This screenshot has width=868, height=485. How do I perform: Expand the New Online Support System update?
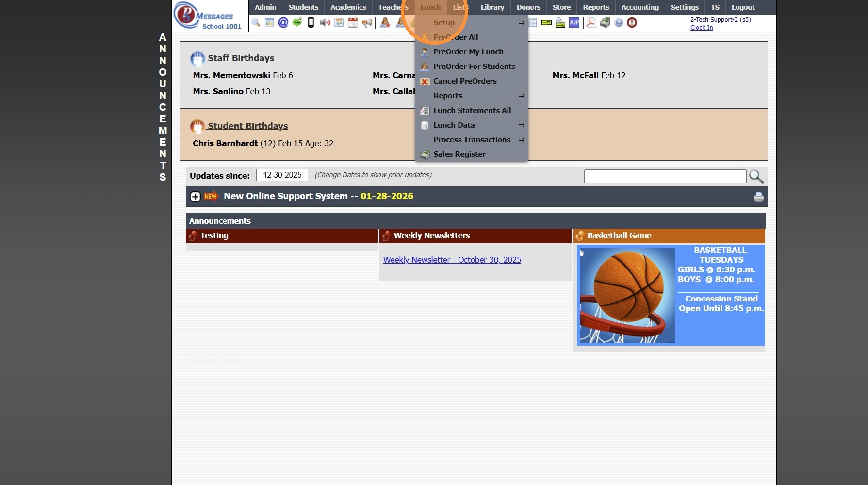click(x=195, y=197)
